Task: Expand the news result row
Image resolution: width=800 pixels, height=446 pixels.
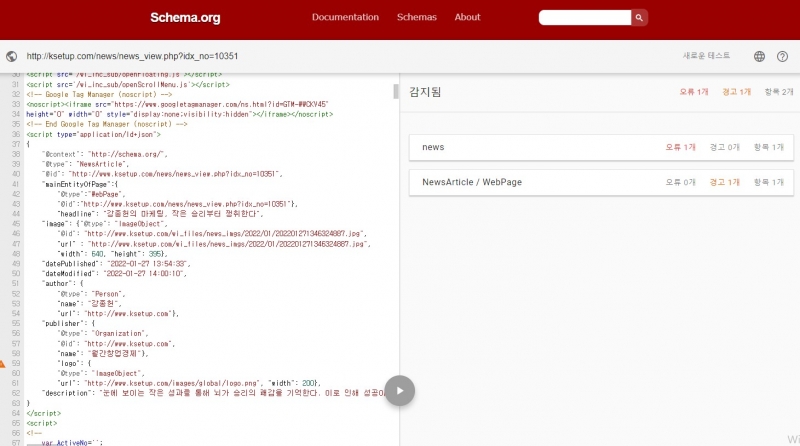Action: [x=601, y=147]
